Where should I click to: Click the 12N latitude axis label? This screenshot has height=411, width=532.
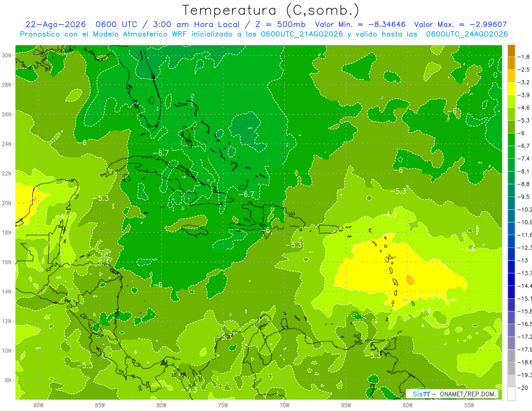(x=8, y=321)
